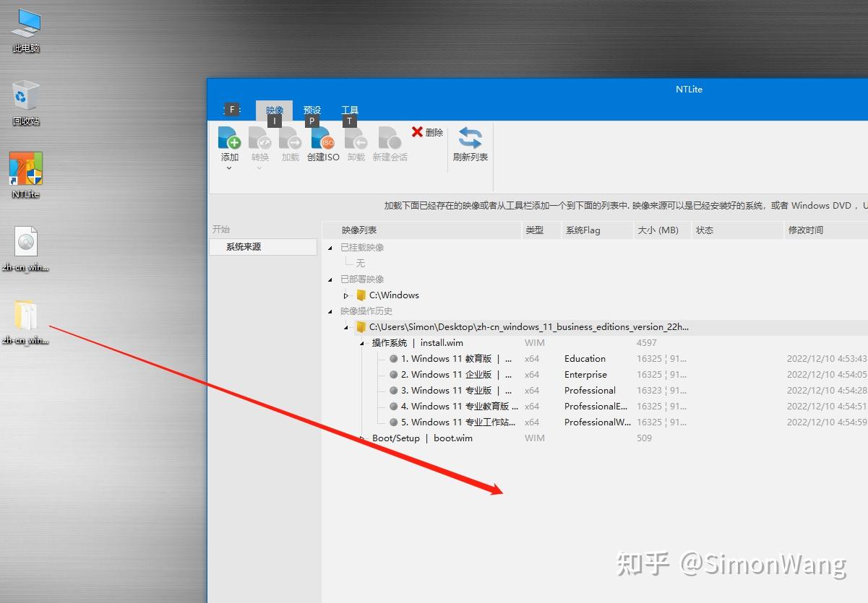Switch to the 预设 ribbon tab

[311, 109]
